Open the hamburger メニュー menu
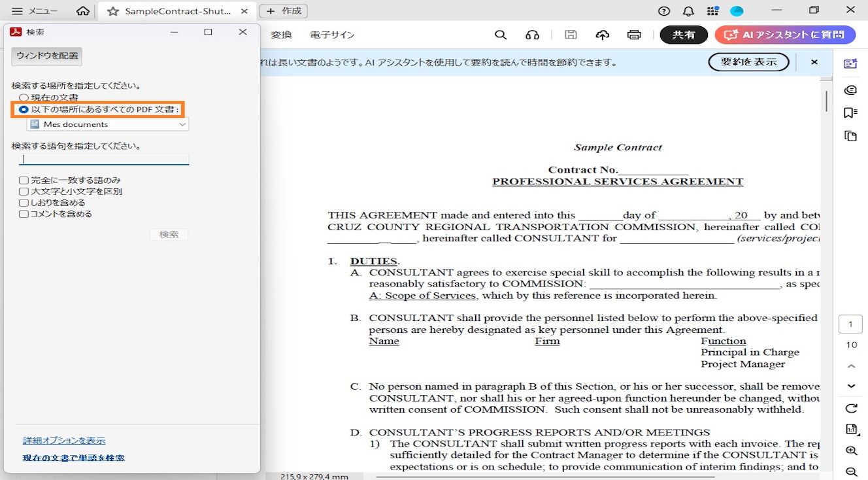The height and width of the screenshot is (480, 868). pyautogui.click(x=35, y=11)
